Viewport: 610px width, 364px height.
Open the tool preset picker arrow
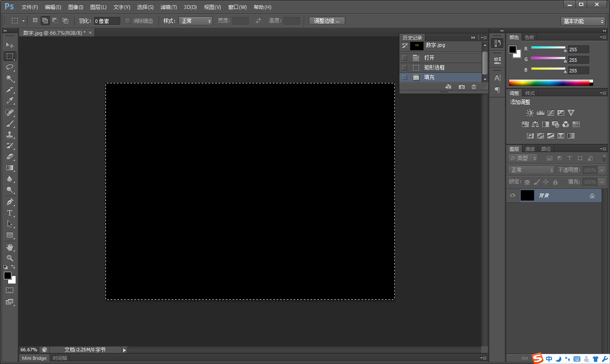[23, 21]
